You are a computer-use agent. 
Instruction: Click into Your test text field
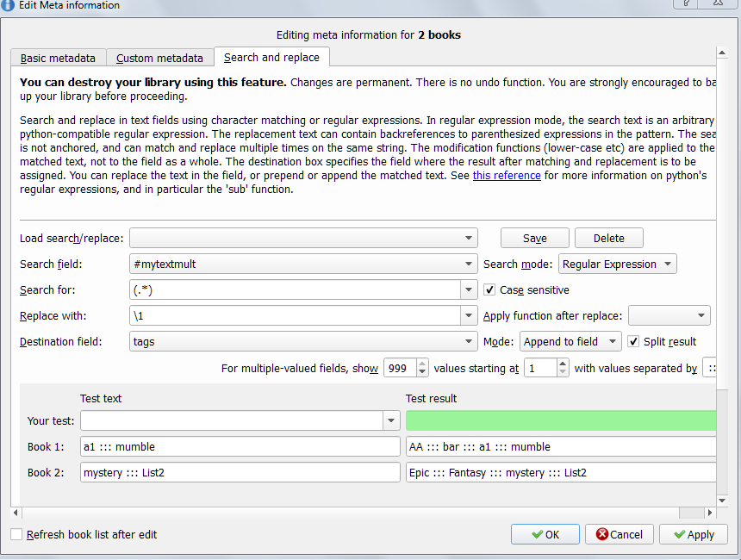point(232,420)
